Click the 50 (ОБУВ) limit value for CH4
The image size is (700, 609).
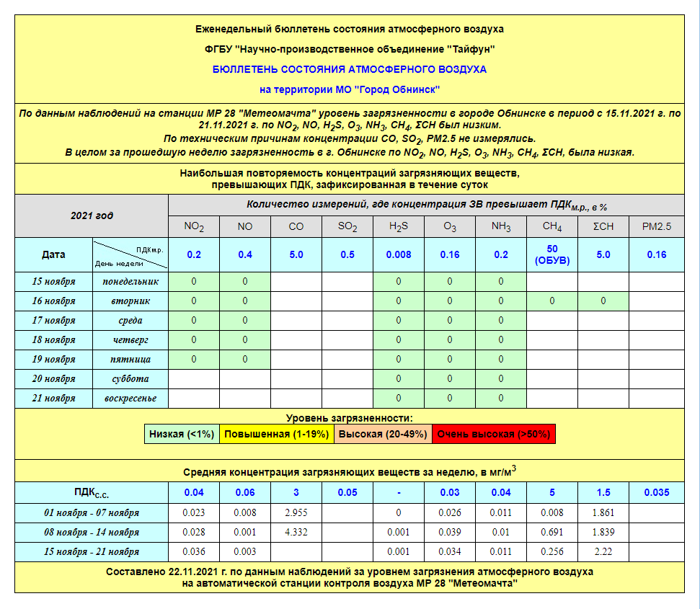[552, 254]
